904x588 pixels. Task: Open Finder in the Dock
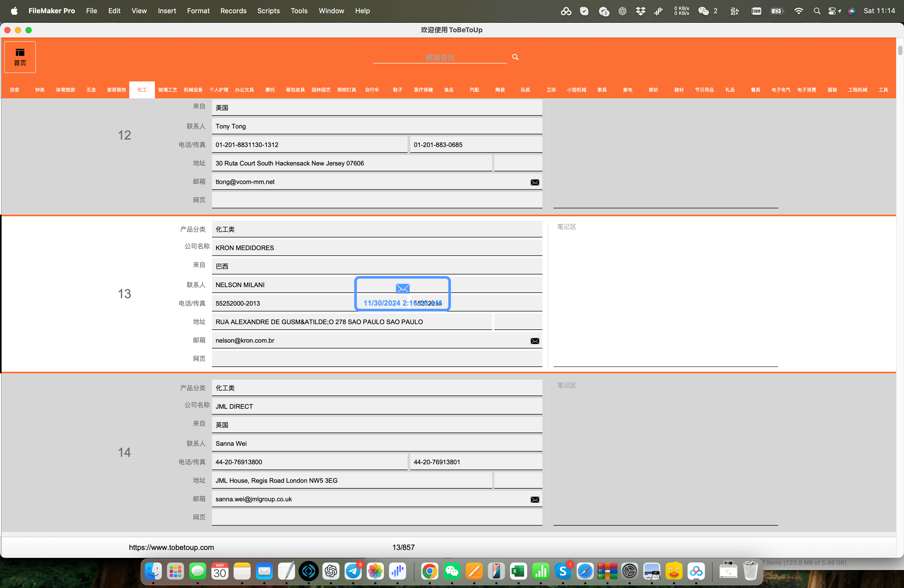click(x=153, y=571)
